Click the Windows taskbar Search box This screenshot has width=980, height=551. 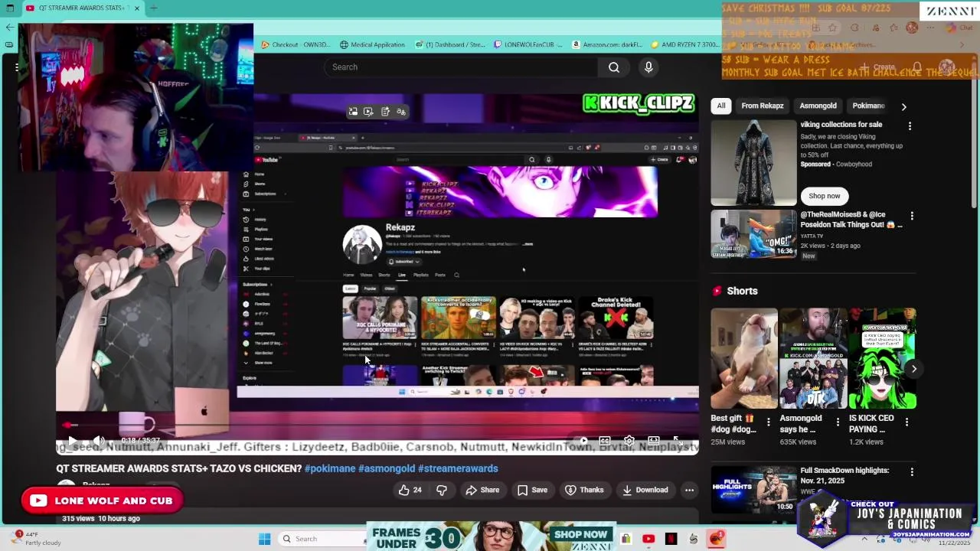(322, 539)
